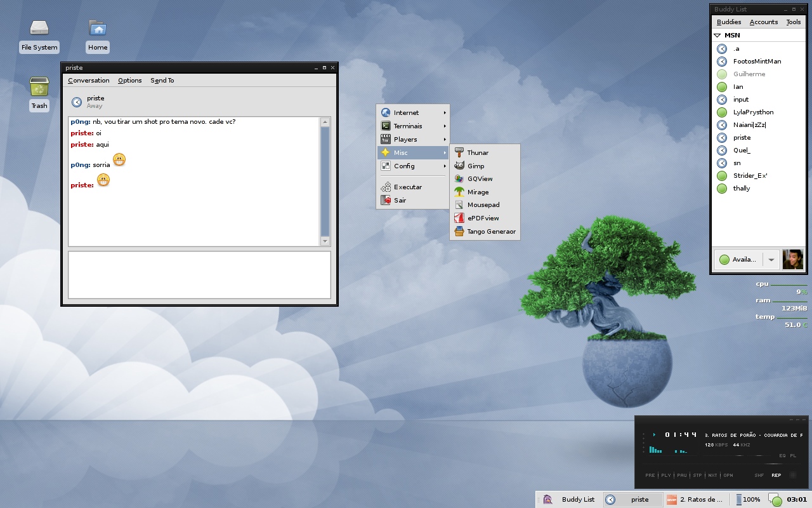Click PLY play button in player
Screen dimensions: 812x508
(x=666, y=475)
